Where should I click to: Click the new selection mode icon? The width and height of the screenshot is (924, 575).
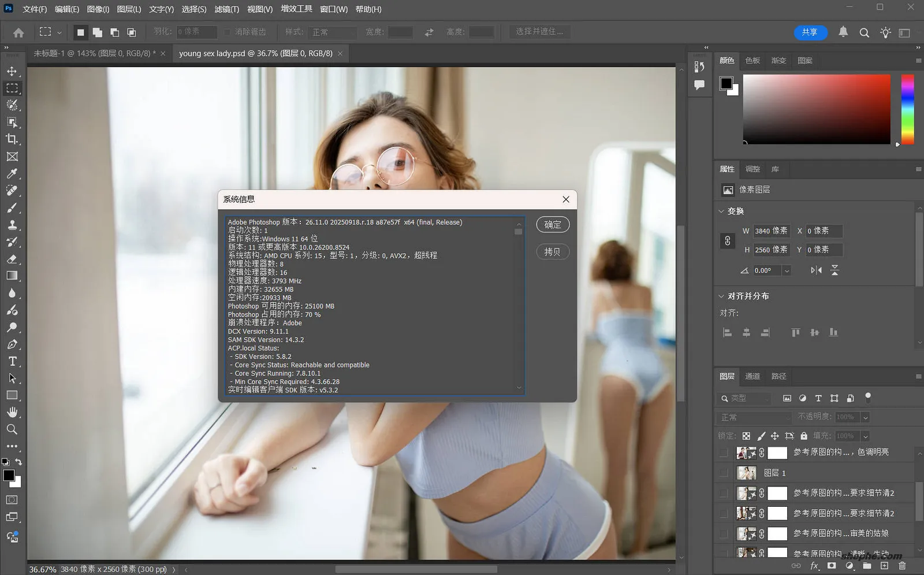pyautogui.click(x=80, y=32)
